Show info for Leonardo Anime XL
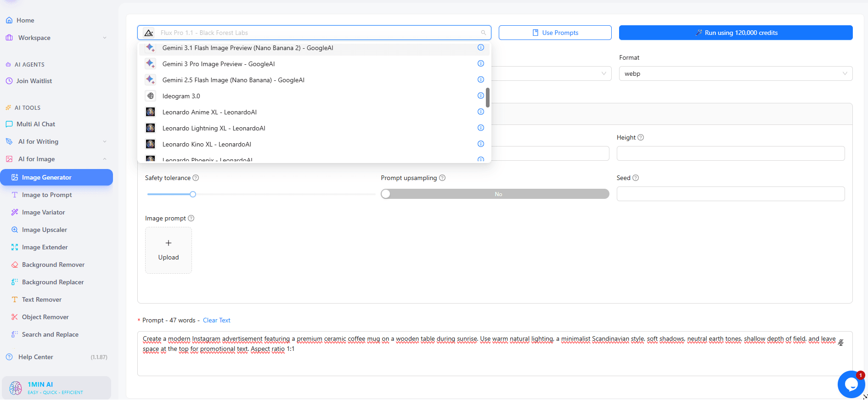The height and width of the screenshot is (400, 868). 481,112
